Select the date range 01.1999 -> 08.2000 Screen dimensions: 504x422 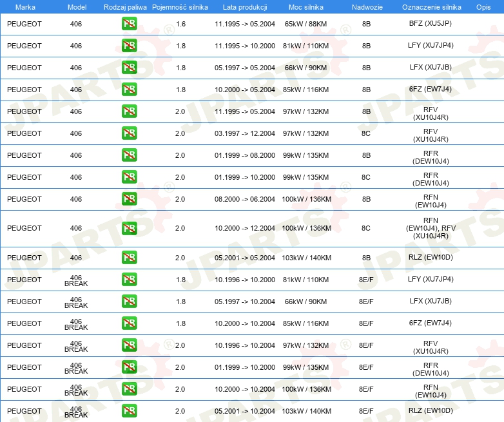coord(245,155)
